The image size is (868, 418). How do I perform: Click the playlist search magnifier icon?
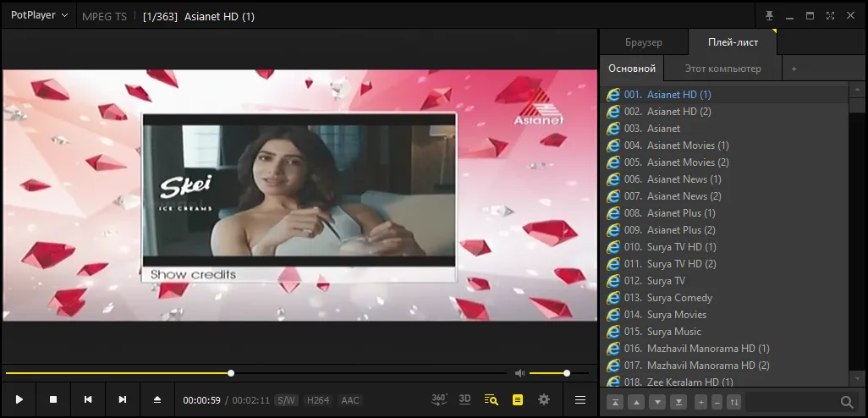[x=847, y=402]
